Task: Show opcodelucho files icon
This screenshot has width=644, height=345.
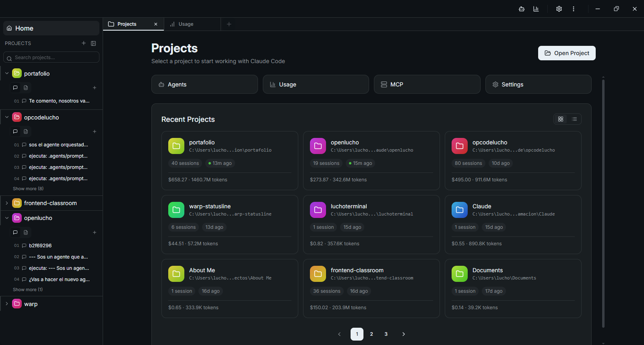Action: 26,131
